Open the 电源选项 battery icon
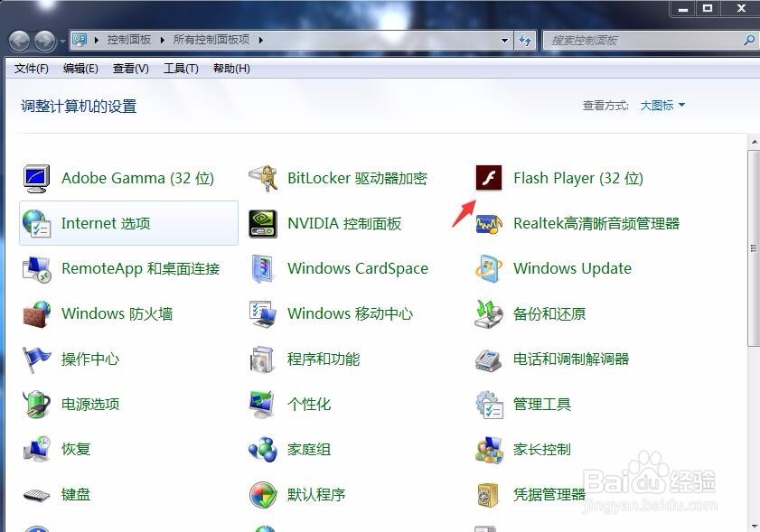Viewport: 760px width, 532px height. pyautogui.click(x=37, y=404)
